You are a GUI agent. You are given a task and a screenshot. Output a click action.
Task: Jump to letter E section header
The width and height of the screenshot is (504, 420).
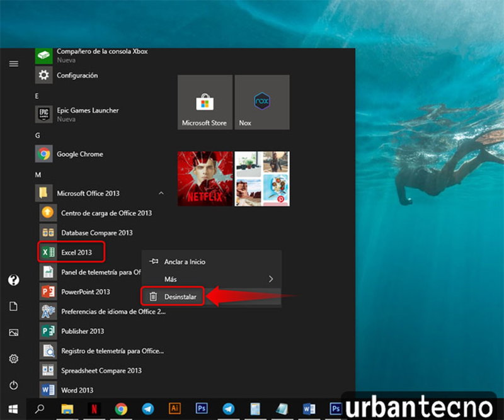pos(37,96)
